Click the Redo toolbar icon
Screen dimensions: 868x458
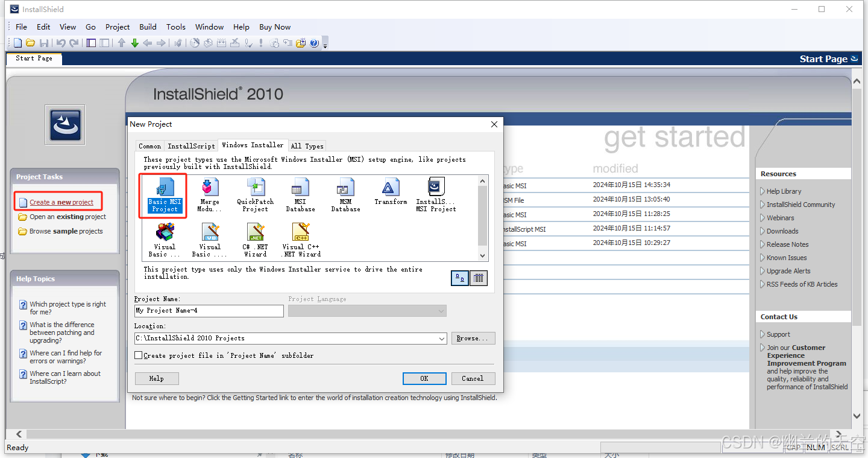tap(74, 43)
